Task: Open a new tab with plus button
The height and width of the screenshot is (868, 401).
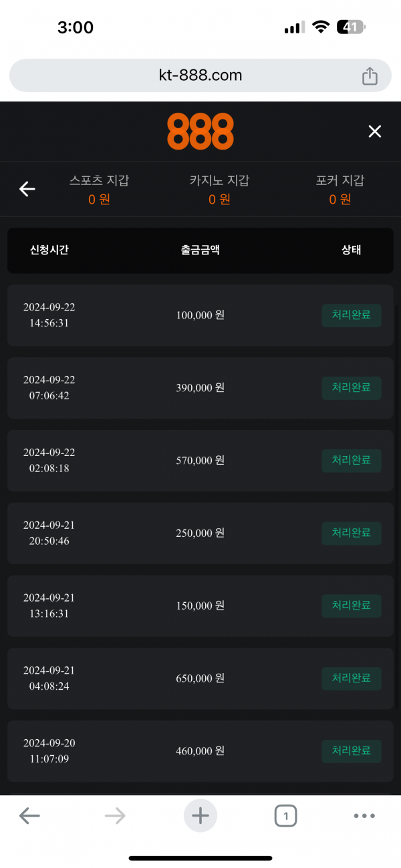Action: pyautogui.click(x=200, y=815)
